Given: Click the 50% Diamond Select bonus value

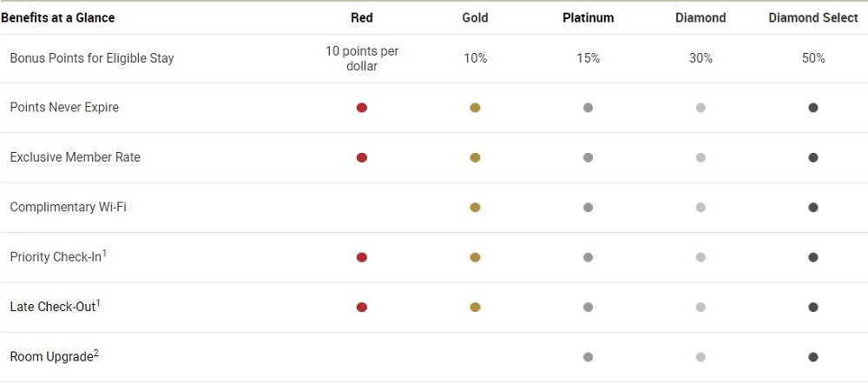Looking at the screenshot, I should click(x=813, y=58).
